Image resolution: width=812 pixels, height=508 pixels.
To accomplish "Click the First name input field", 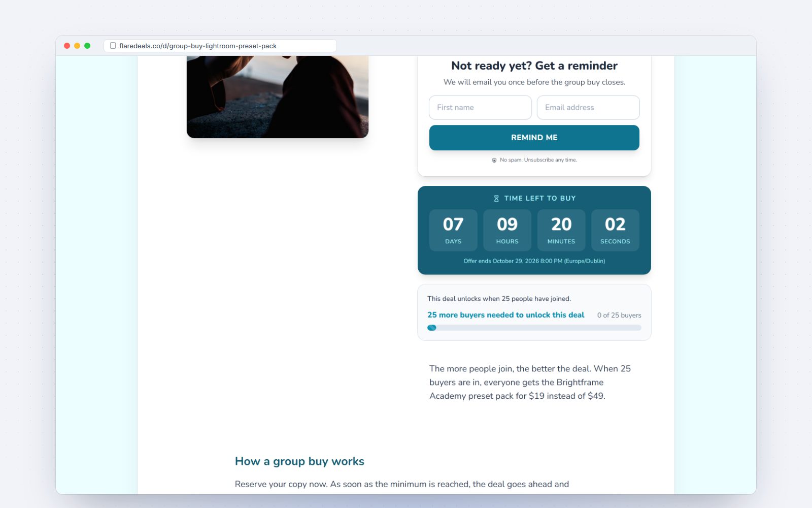I will click(480, 108).
